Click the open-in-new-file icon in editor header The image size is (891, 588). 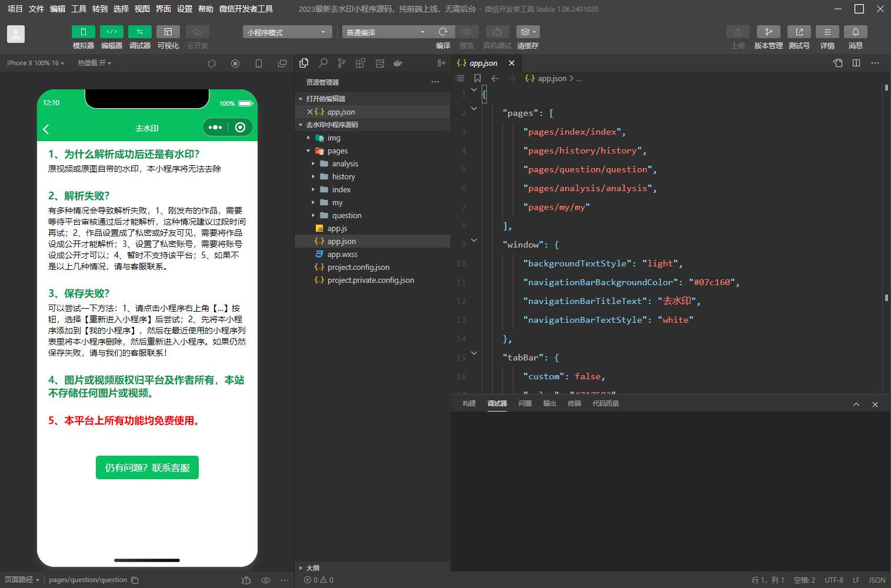(838, 63)
